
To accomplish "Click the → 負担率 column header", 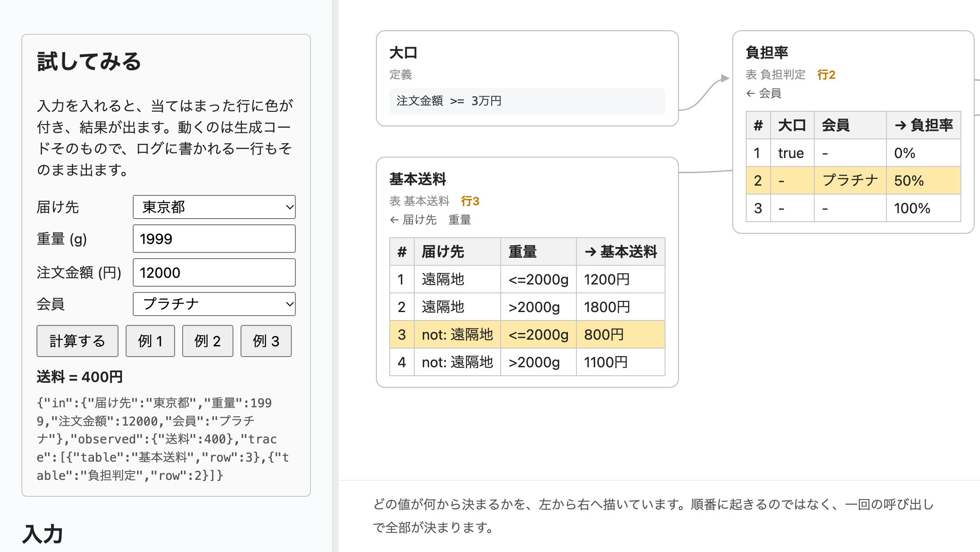I will (x=923, y=126).
